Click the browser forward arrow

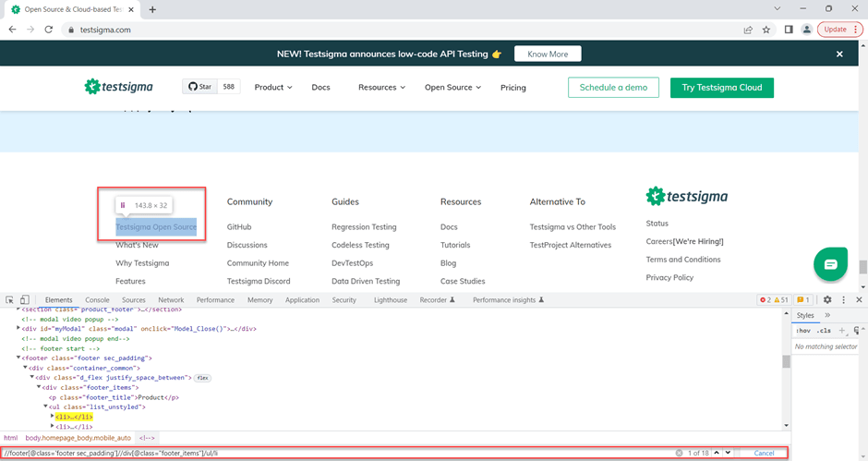(x=30, y=30)
